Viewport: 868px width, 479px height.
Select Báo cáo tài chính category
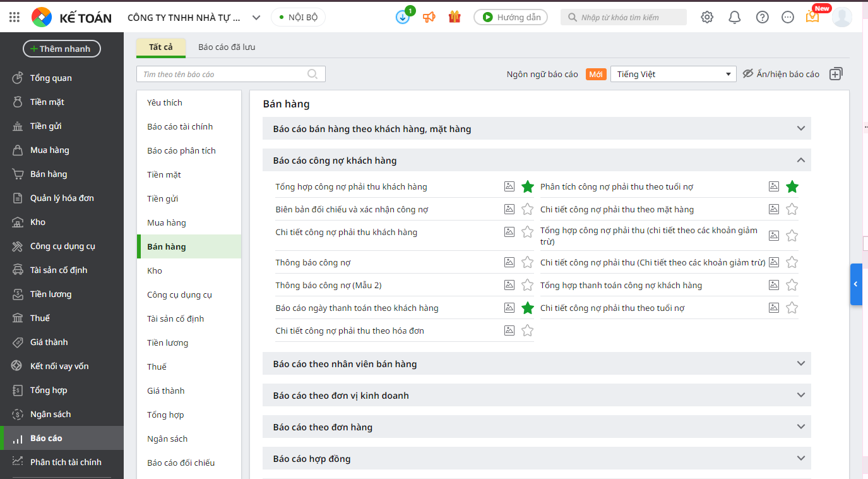(x=189, y=126)
